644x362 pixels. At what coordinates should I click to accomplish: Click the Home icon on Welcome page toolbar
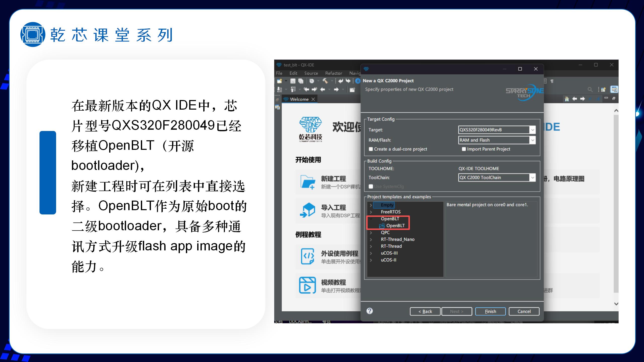567,99
